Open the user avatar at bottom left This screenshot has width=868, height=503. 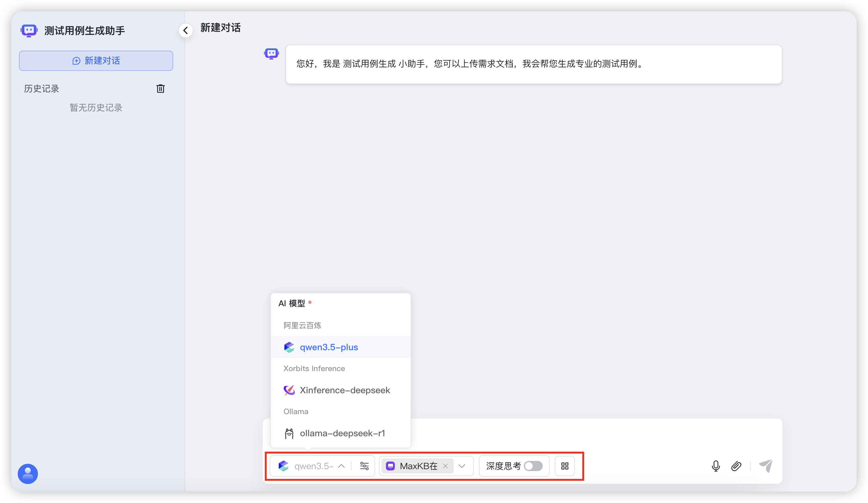tap(28, 473)
